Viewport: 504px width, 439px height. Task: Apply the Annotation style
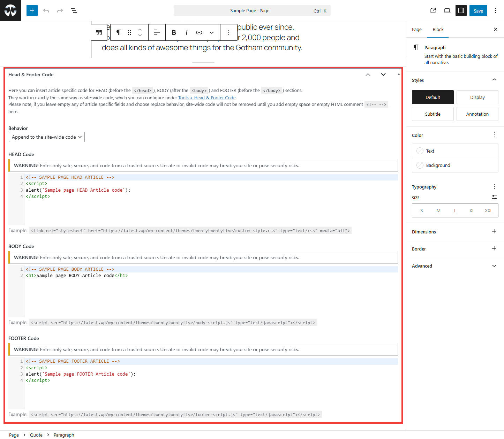(x=477, y=114)
